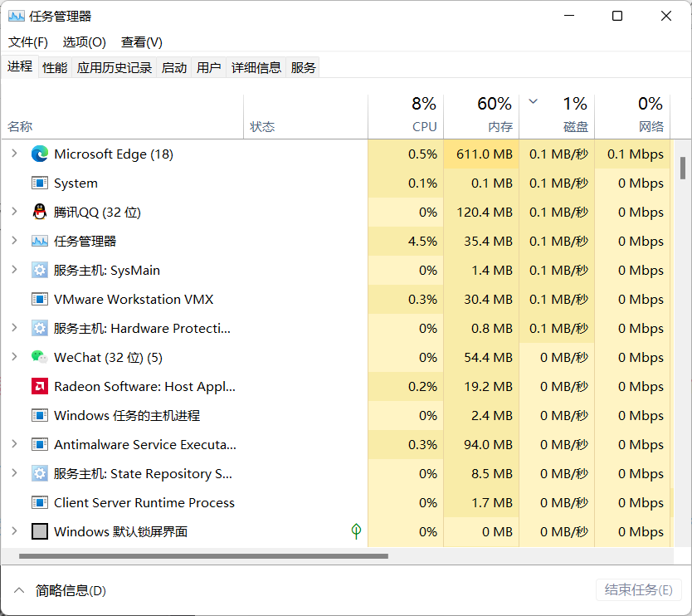Select the 120.4 MB memory cell
Image resolution: width=692 pixels, height=616 pixels.
click(481, 212)
